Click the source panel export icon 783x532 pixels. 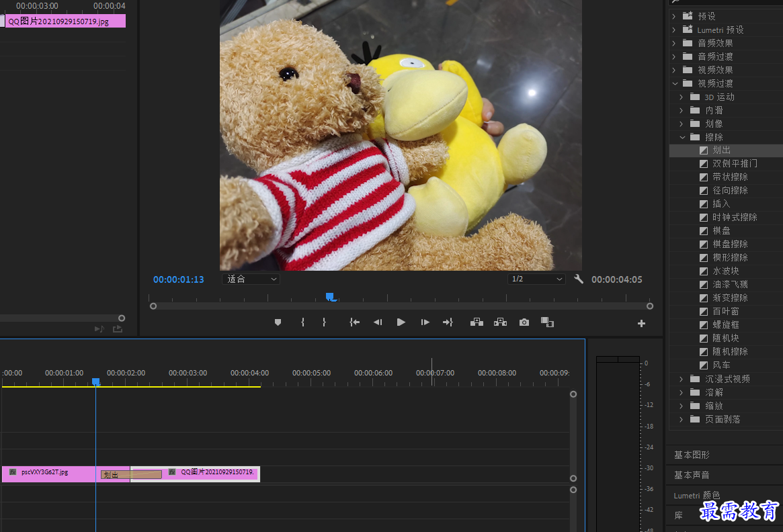118,329
